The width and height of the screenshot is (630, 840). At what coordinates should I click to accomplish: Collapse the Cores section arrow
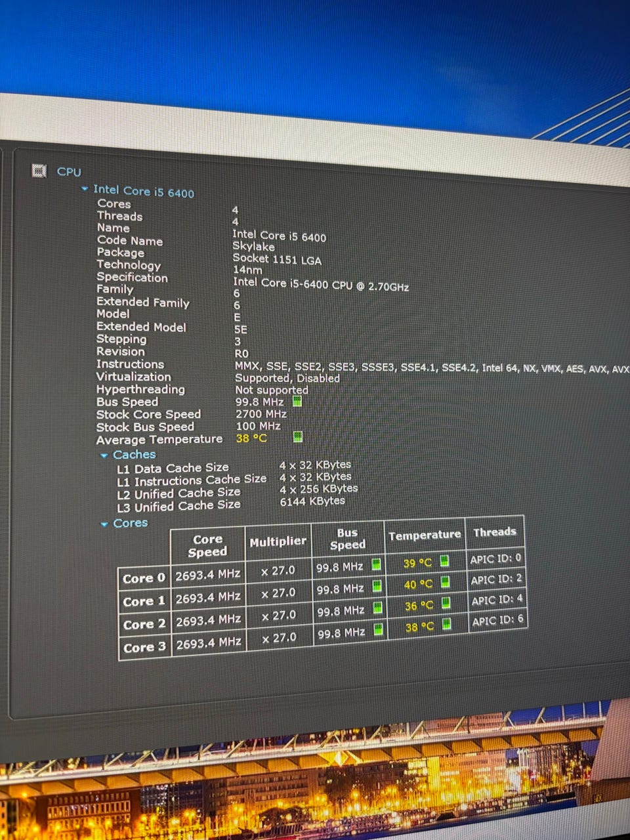(x=104, y=524)
